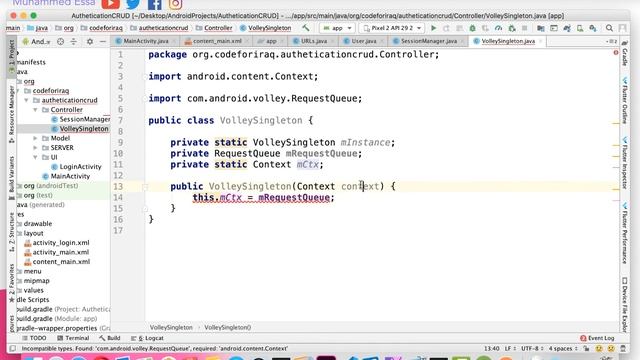This screenshot has height=360, width=640.
Task: Toggle the Resource Manager side panel
Action: [11, 114]
